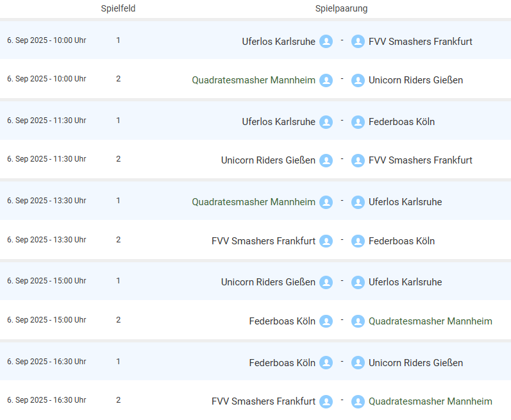Viewport: 511px width, 420px height.
Task: Click avatar icon beside Federboas Köln at 16:30
Action: click(x=326, y=363)
